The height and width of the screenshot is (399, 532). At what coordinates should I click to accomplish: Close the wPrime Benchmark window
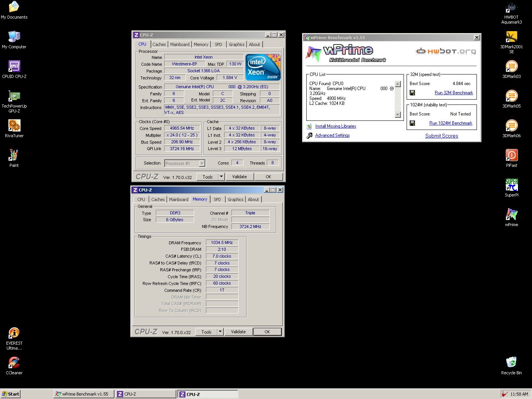477,38
